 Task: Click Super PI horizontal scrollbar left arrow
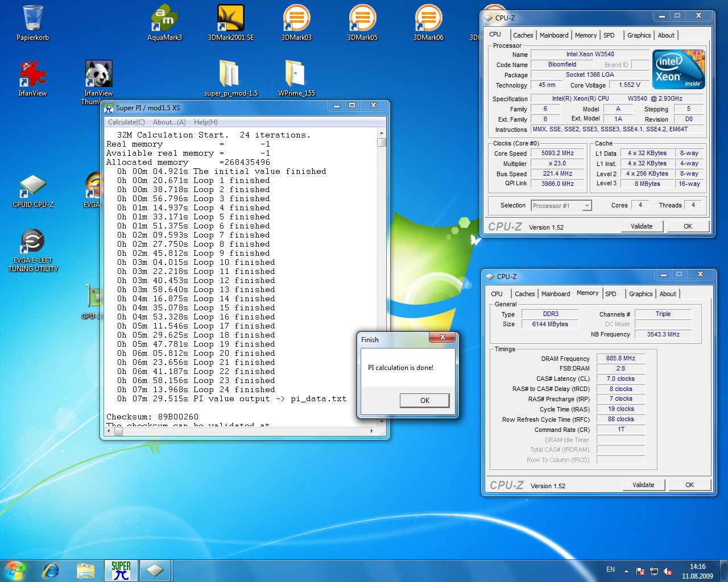pyautogui.click(x=110, y=431)
